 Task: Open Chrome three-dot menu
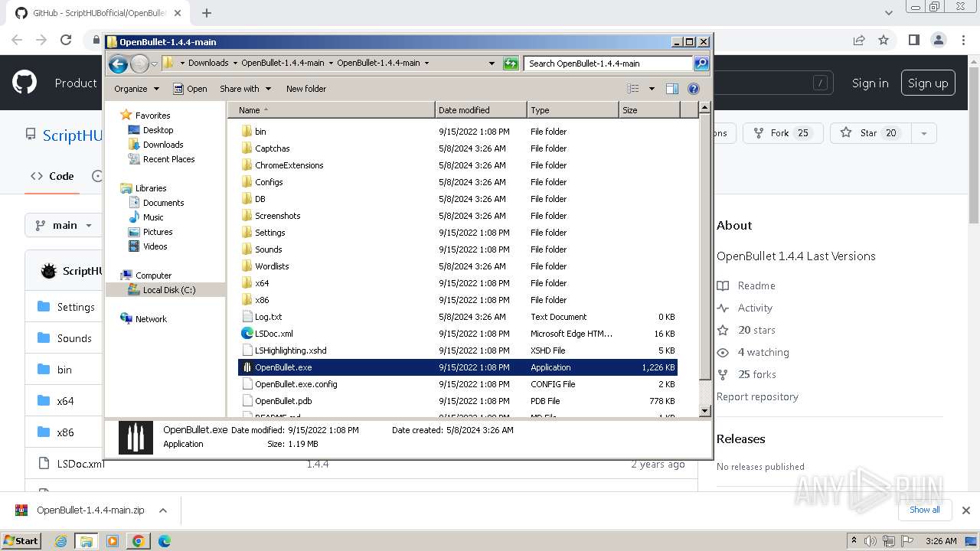964,40
